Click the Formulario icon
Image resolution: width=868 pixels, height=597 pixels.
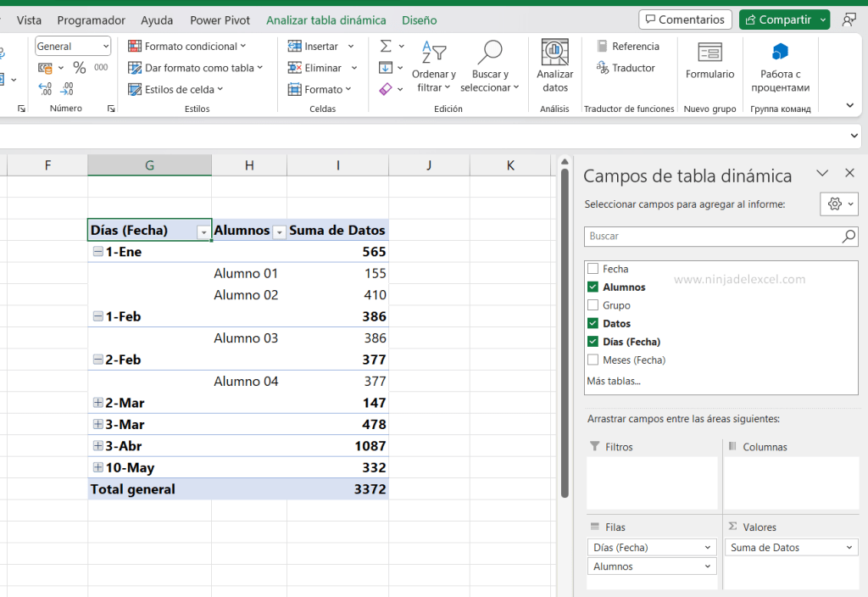point(709,68)
